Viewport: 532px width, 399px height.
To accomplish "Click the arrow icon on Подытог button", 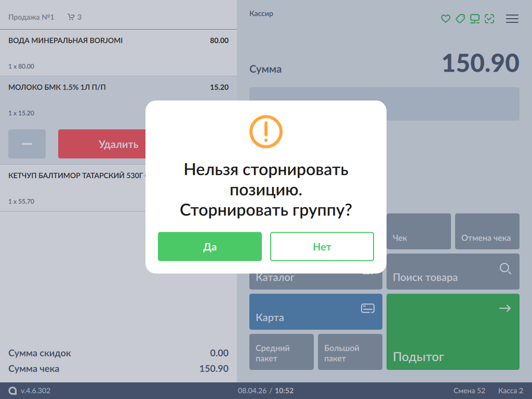I will point(504,309).
